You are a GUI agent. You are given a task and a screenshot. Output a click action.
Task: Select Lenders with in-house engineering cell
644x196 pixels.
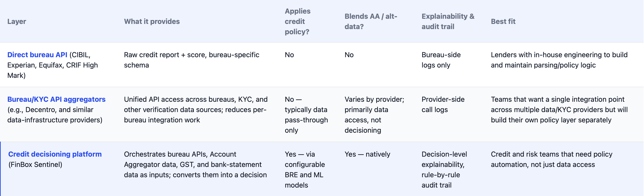pos(559,60)
